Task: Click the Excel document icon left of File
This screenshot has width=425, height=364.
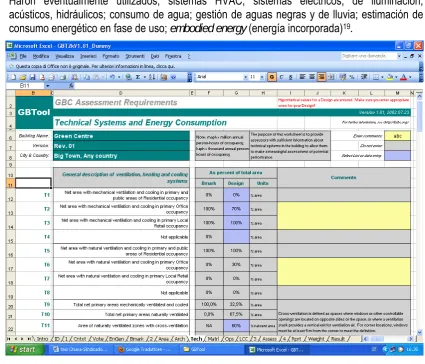Action: tap(13, 56)
